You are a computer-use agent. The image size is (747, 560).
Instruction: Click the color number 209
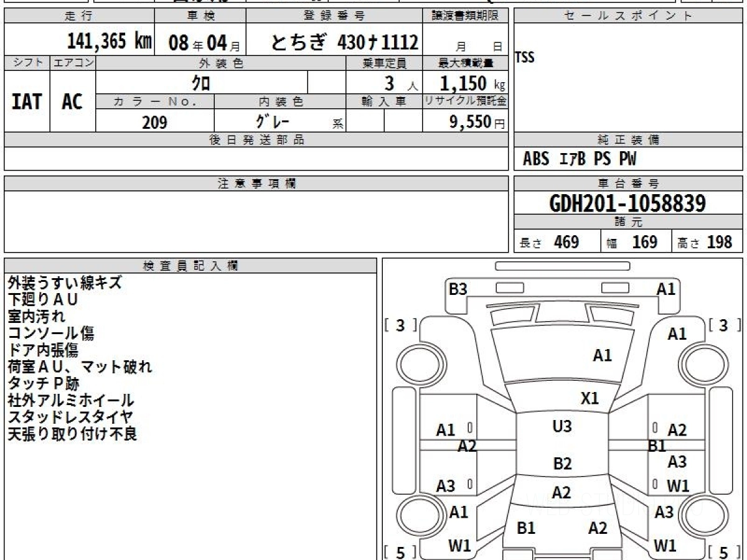pyautogui.click(x=154, y=123)
